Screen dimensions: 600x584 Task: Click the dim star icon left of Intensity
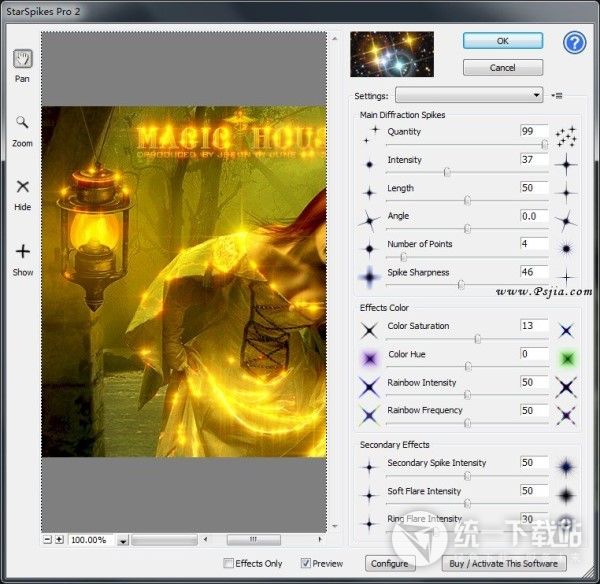369,165
